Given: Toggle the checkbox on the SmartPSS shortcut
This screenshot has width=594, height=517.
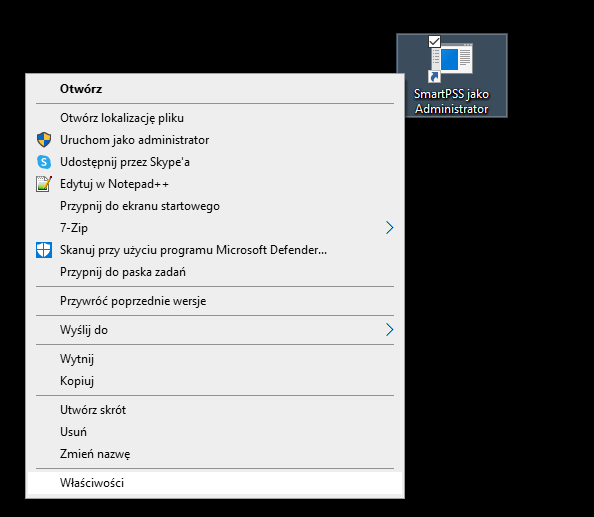Looking at the screenshot, I should 434,41.
